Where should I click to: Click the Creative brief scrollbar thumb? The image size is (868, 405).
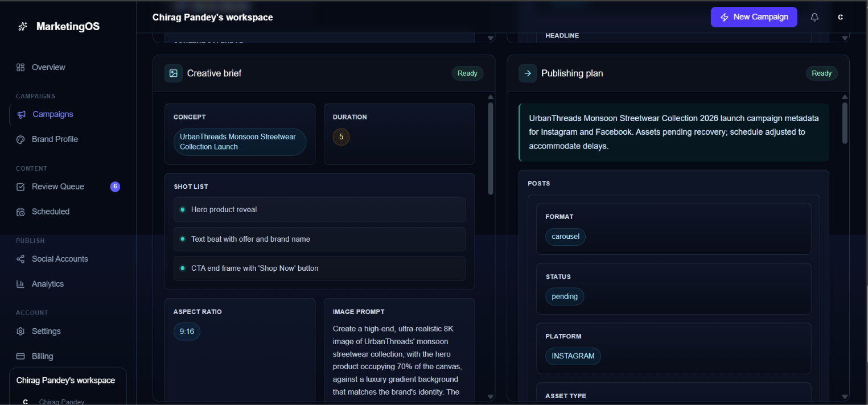pyautogui.click(x=491, y=148)
